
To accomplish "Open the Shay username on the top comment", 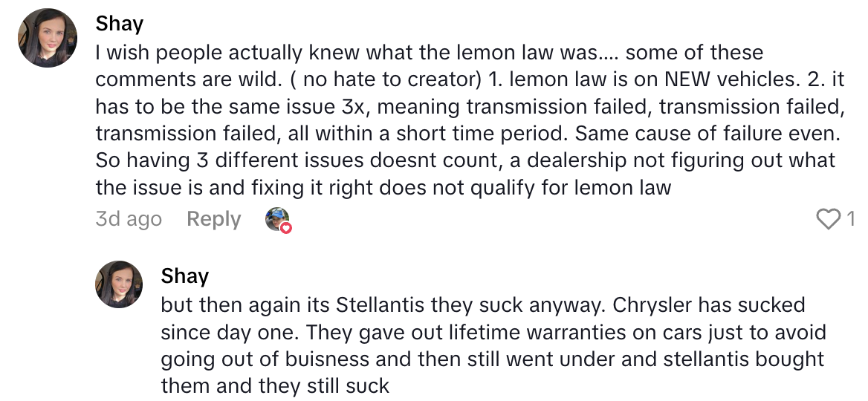I will click(119, 24).
